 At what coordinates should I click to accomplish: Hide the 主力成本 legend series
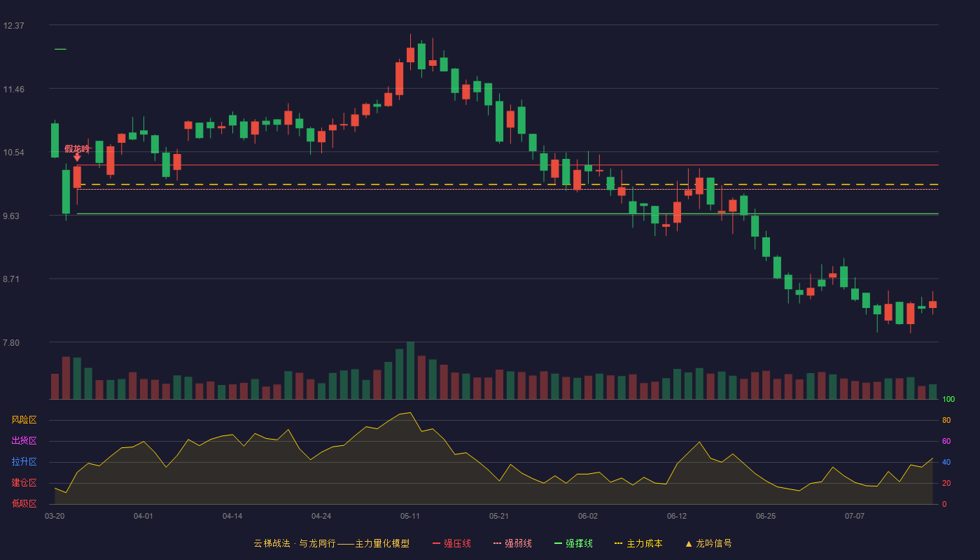pos(644,543)
